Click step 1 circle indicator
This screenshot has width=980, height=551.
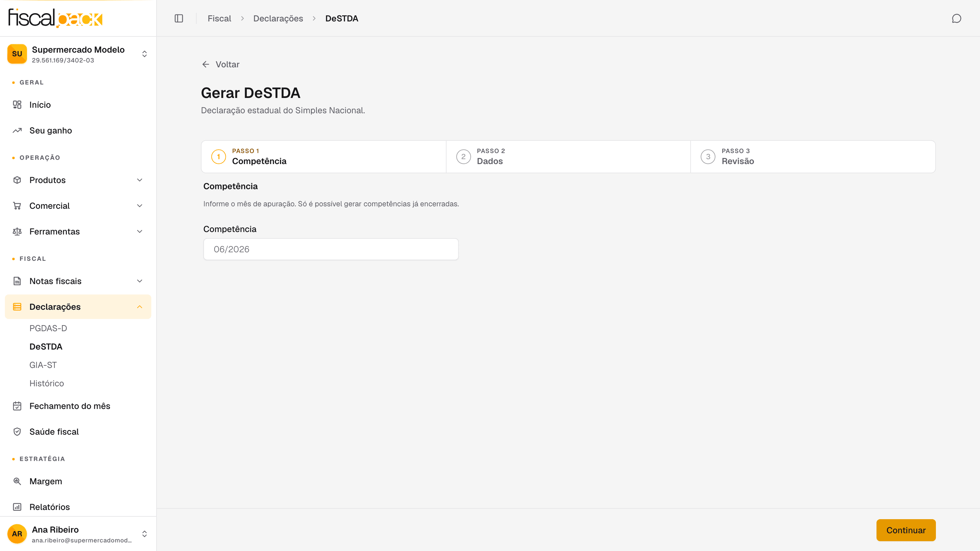(218, 157)
